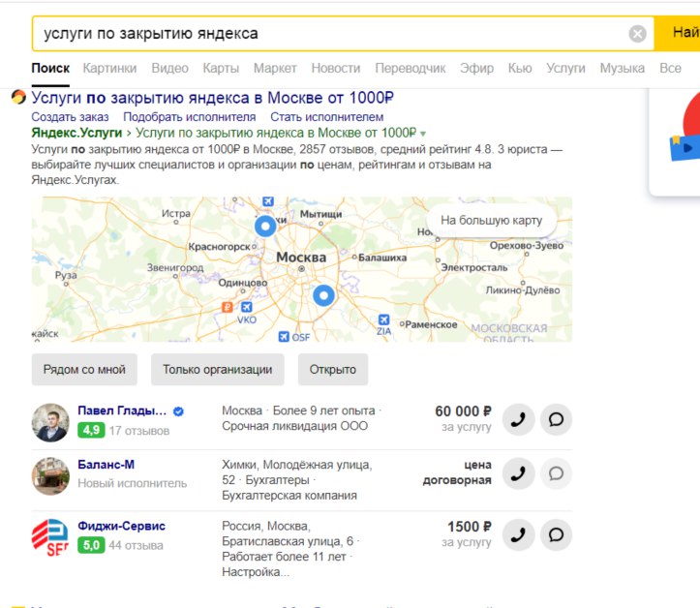Viewport: 700px width, 608px height.
Task: Click the 5,0 rating badge
Action: pos(91,545)
